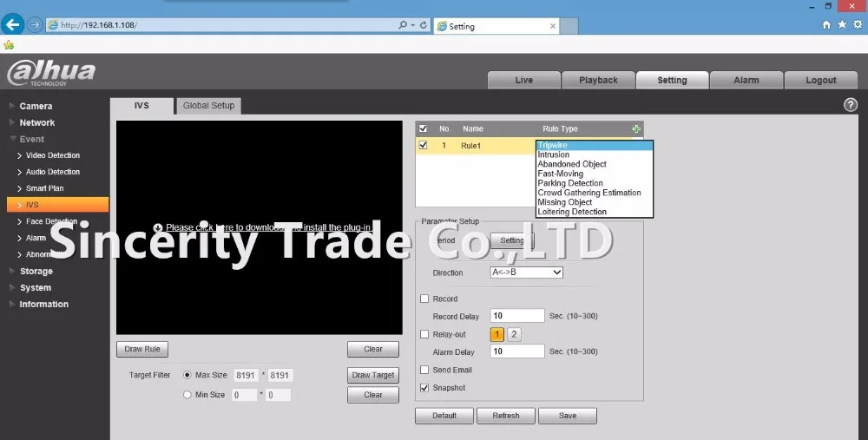868x440 pixels.
Task: Click the Max Size width field
Action: point(246,375)
